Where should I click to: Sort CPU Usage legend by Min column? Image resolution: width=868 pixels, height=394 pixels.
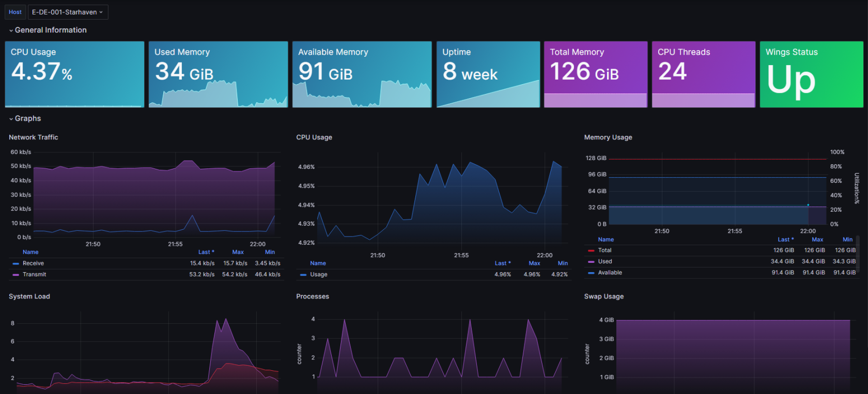click(563, 263)
